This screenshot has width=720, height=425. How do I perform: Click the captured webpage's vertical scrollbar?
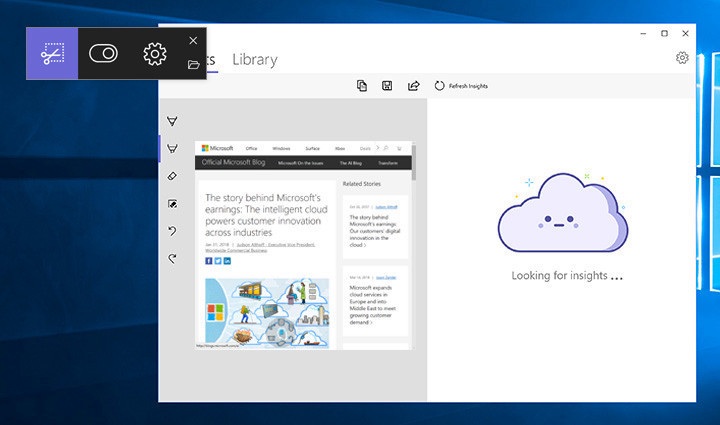coord(412,165)
